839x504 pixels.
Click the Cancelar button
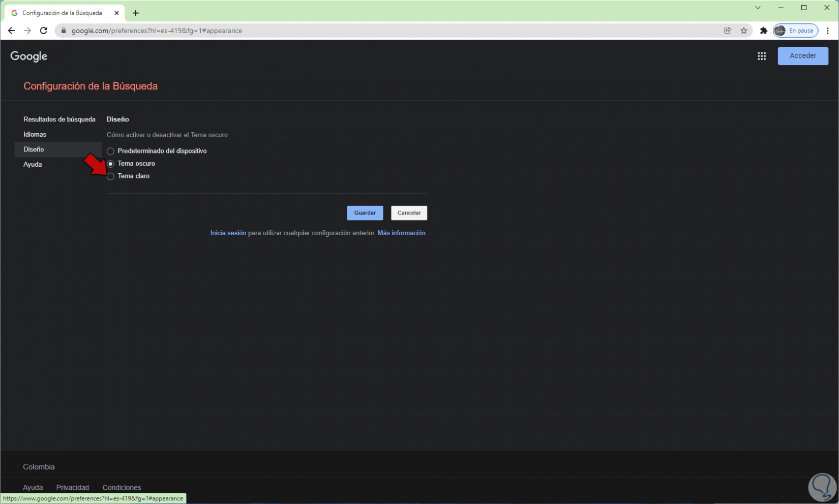[409, 213]
